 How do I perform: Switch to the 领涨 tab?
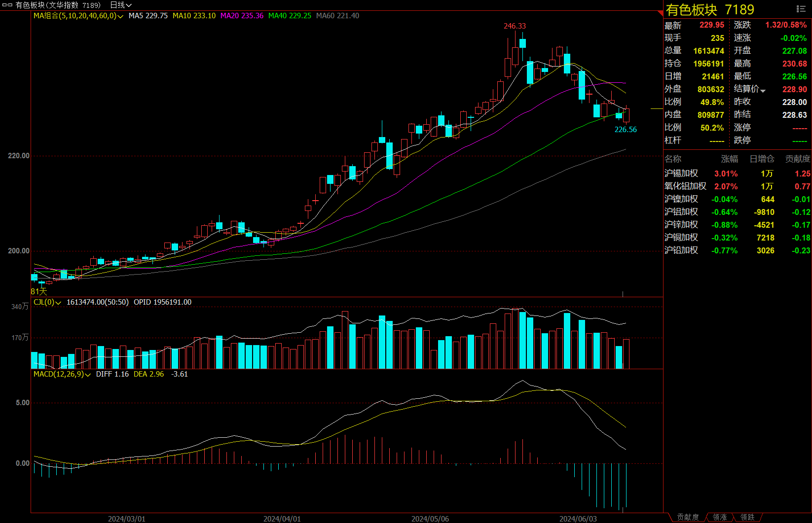point(720,517)
